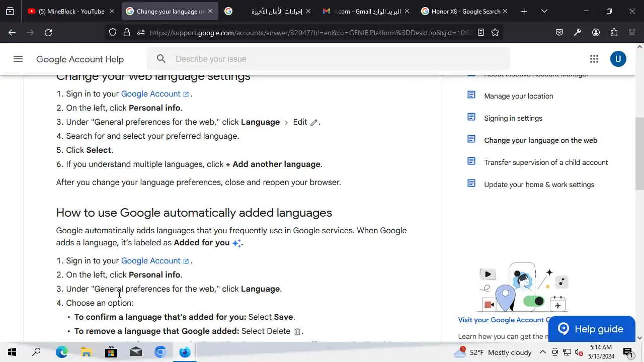This screenshot has height=362, width=644.
Task: Open Microsoft Store from the taskbar
Action: click(111, 352)
